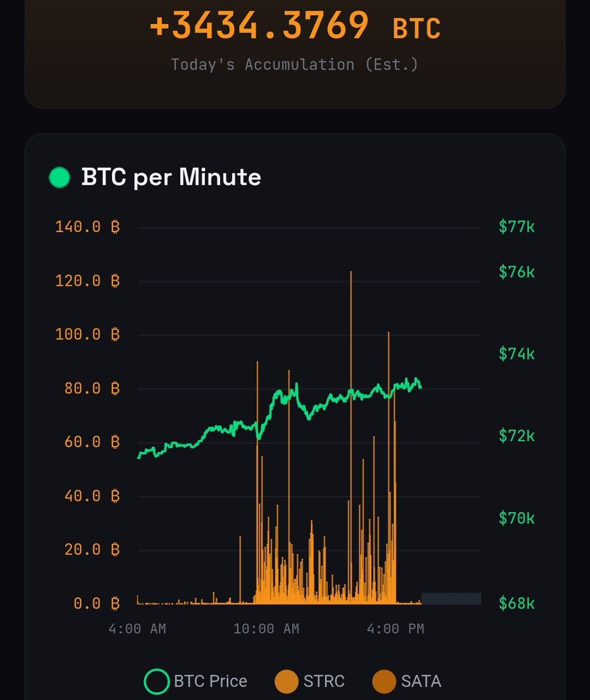Click the $72k price axis label

click(x=516, y=436)
